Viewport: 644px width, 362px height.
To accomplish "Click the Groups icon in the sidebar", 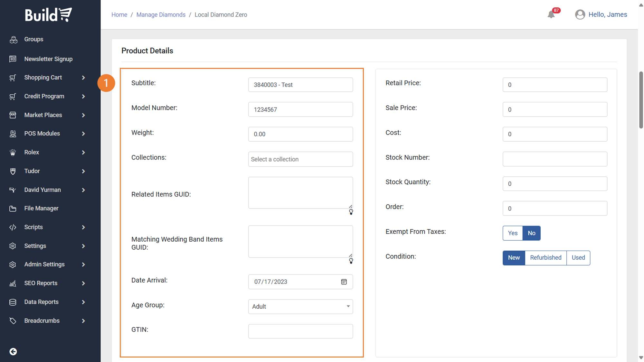I will (13, 40).
